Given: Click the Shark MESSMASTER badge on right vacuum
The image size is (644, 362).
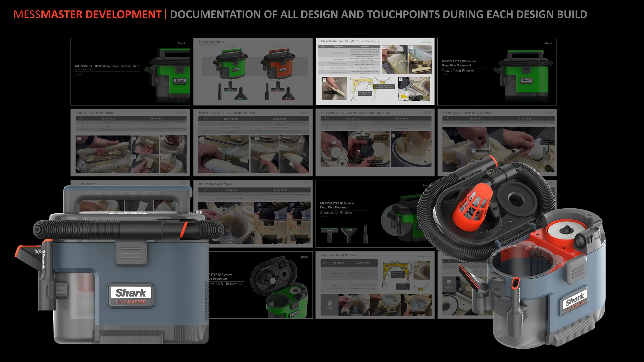Looking at the screenshot, I should click(x=575, y=302).
